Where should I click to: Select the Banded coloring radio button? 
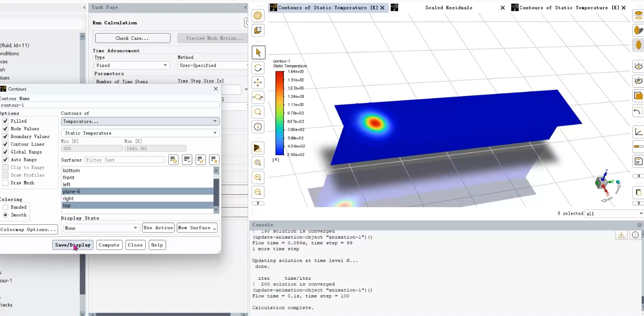(5, 207)
